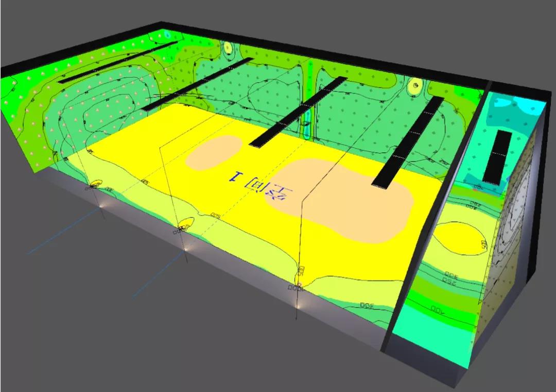Pick the rightmost luminaire in the main room

point(407,142)
